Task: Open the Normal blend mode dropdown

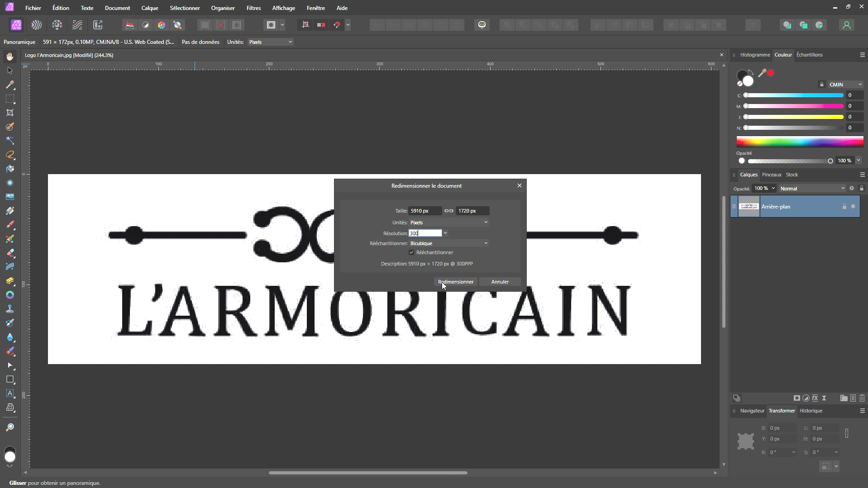Action: tap(812, 189)
